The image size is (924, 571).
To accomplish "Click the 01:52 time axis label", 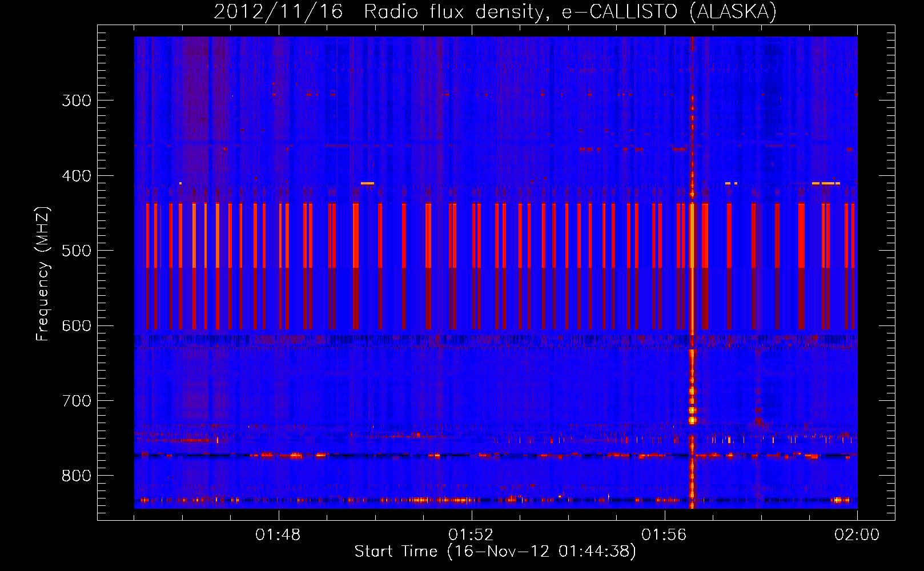I will click(x=471, y=535).
